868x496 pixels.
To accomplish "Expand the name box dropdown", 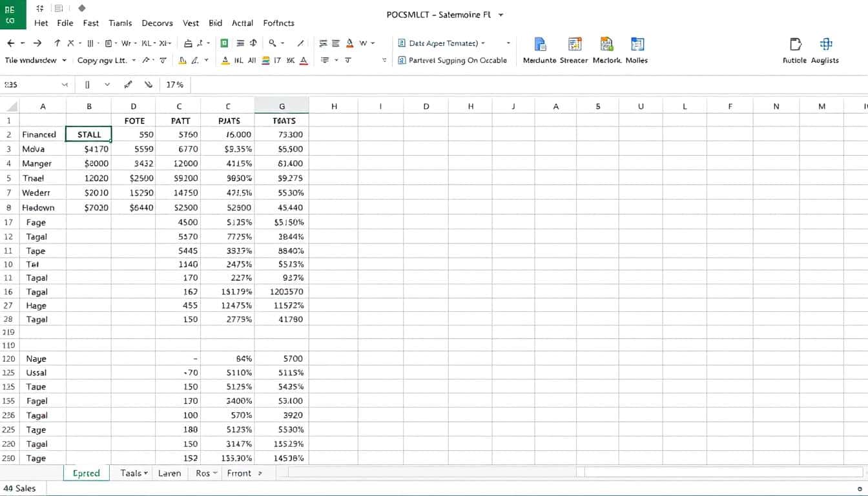I will coord(65,85).
